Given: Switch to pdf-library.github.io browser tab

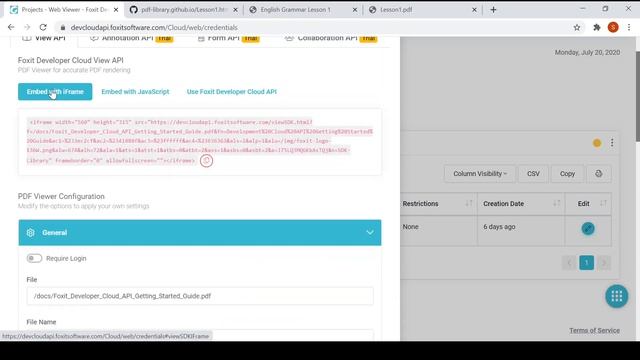Looking at the screenshot, I should point(184,10).
